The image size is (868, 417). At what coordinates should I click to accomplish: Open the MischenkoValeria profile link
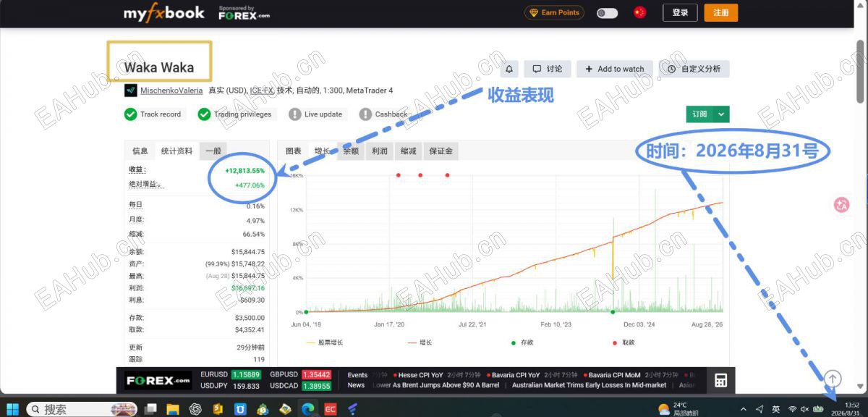click(171, 90)
